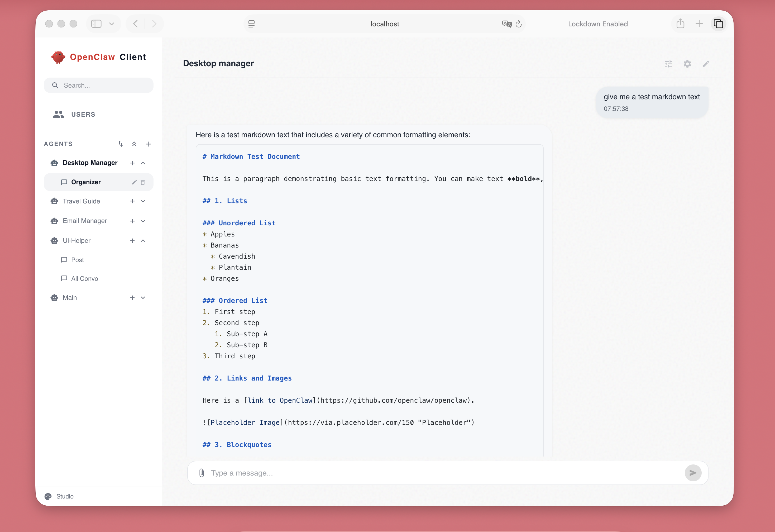Collapse the Desktop Manager agent
Screen dimensions: 775x532
[143, 163]
